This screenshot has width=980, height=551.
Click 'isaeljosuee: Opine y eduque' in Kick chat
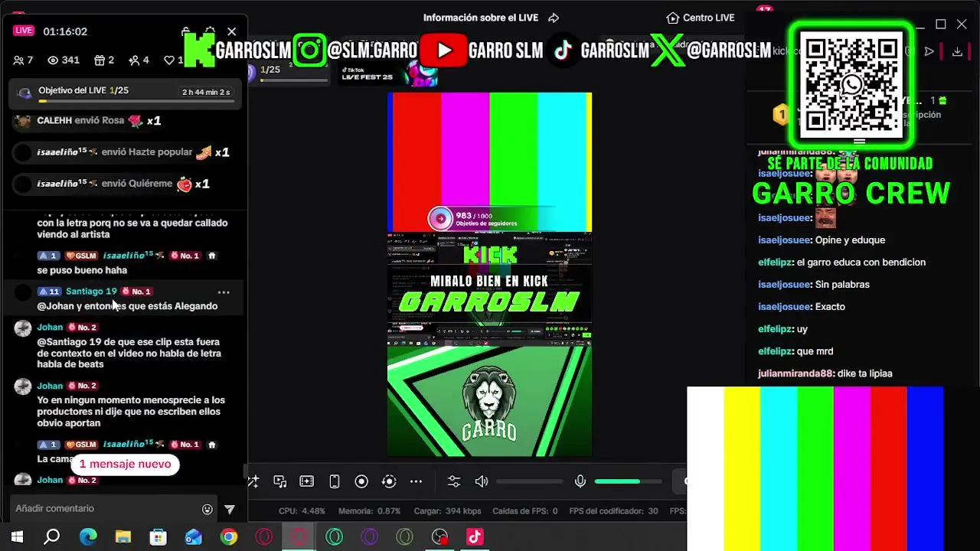pyautogui.click(x=822, y=240)
